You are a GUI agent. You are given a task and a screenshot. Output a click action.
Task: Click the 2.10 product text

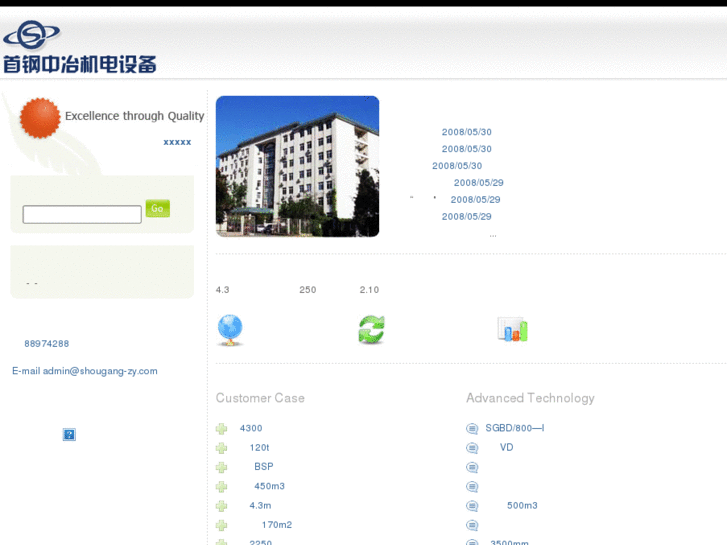coord(370,290)
